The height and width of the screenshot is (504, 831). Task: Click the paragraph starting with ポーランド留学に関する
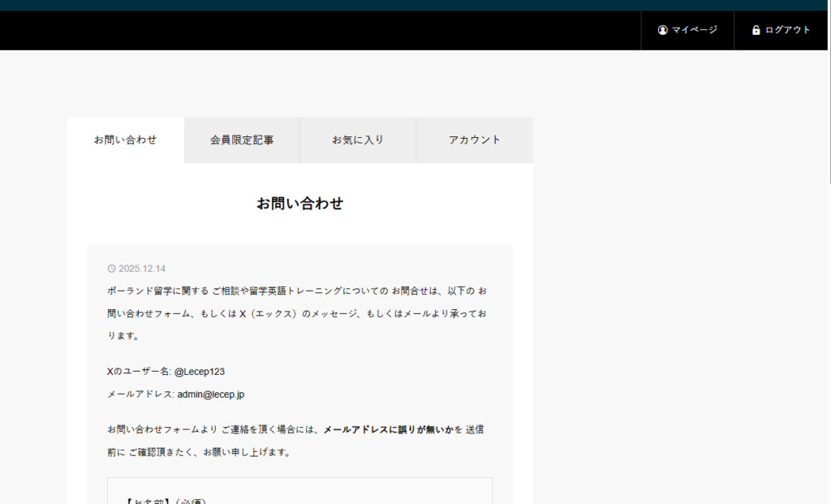(x=297, y=312)
